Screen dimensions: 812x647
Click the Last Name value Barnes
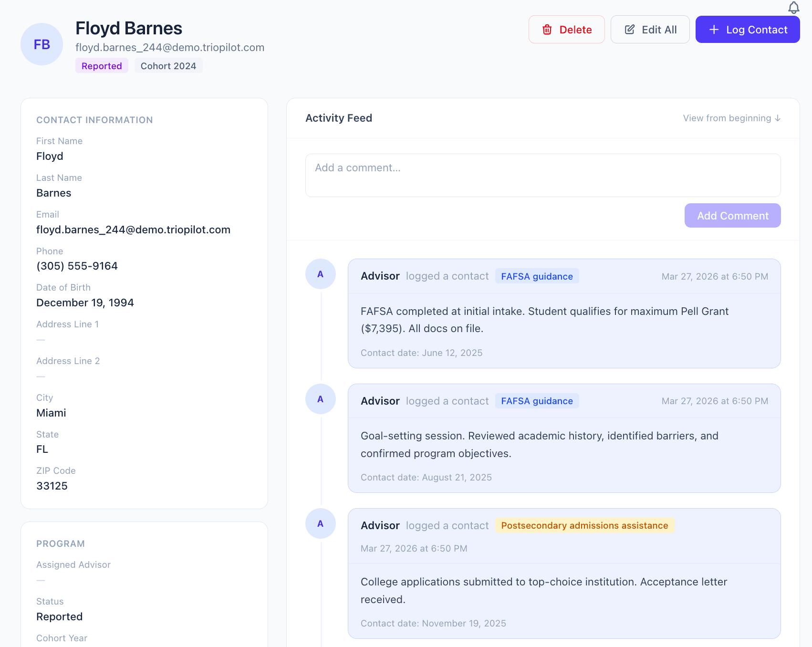54,193
